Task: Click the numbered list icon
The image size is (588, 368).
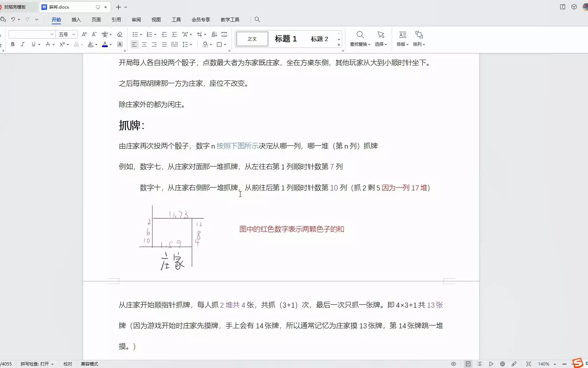Action: pos(149,34)
